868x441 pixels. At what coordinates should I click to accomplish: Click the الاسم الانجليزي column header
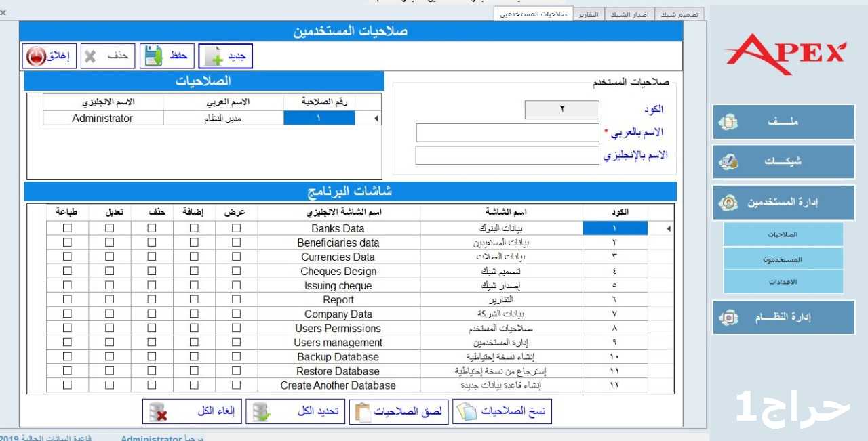click(x=103, y=102)
